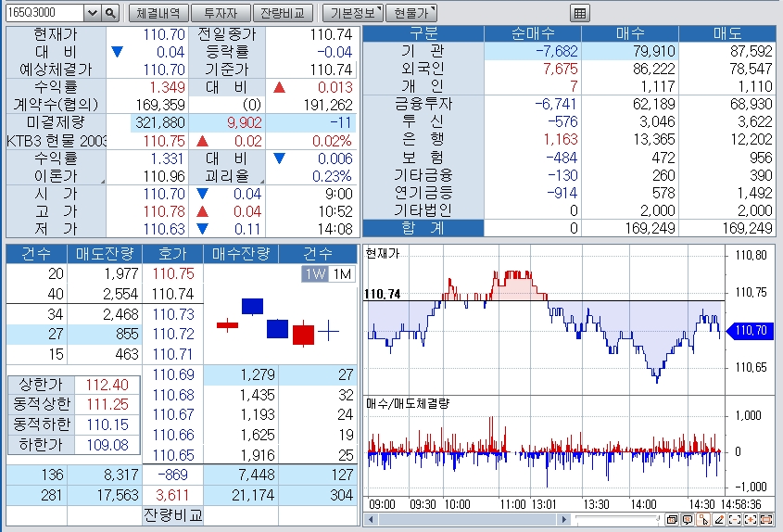Click the 저가 value 110.63
Viewport: 783px width, 532px height.
164,229
